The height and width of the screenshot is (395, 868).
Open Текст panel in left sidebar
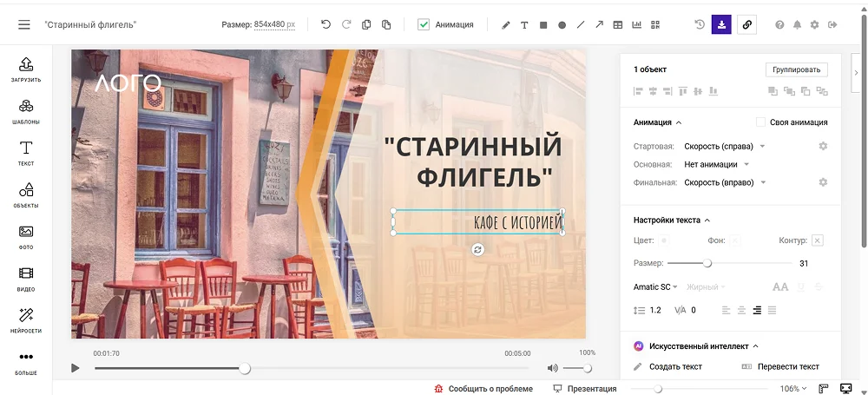tap(26, 154)
